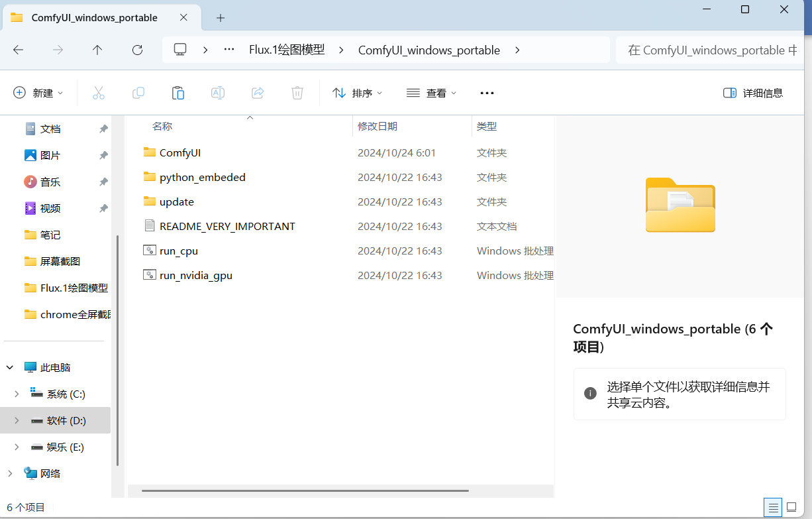
Task: Click the sidebar vertical scrollbar
Action: (x=118, y=350)
